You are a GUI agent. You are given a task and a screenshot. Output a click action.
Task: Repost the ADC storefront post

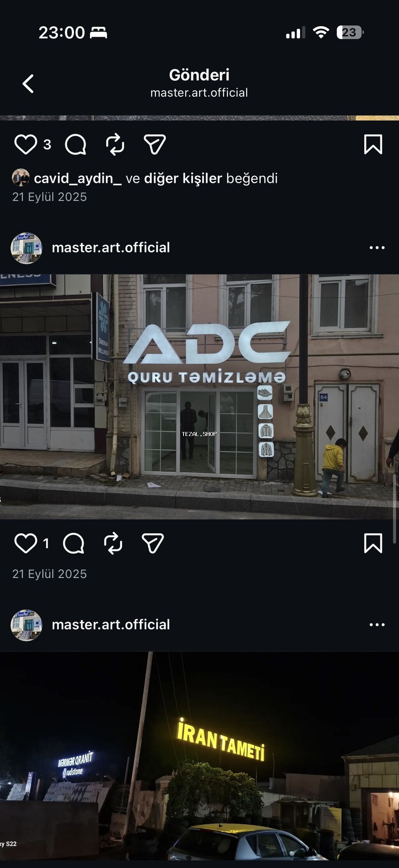tap(113, 543)
